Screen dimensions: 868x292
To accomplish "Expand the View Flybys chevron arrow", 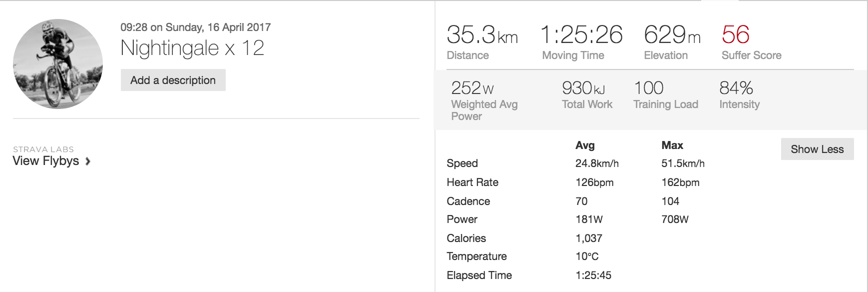I will 88,161.
